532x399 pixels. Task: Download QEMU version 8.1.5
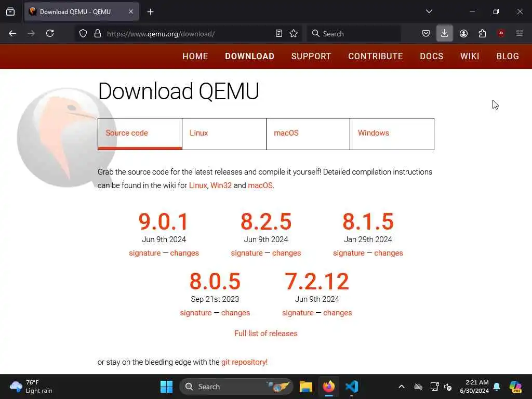tap(368, 221)
